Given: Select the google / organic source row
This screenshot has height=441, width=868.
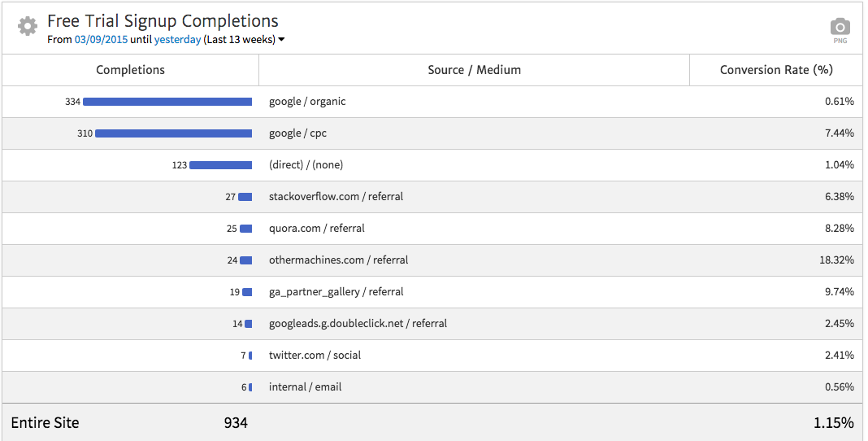Looking at the screenshot, I should coord(307,102).
